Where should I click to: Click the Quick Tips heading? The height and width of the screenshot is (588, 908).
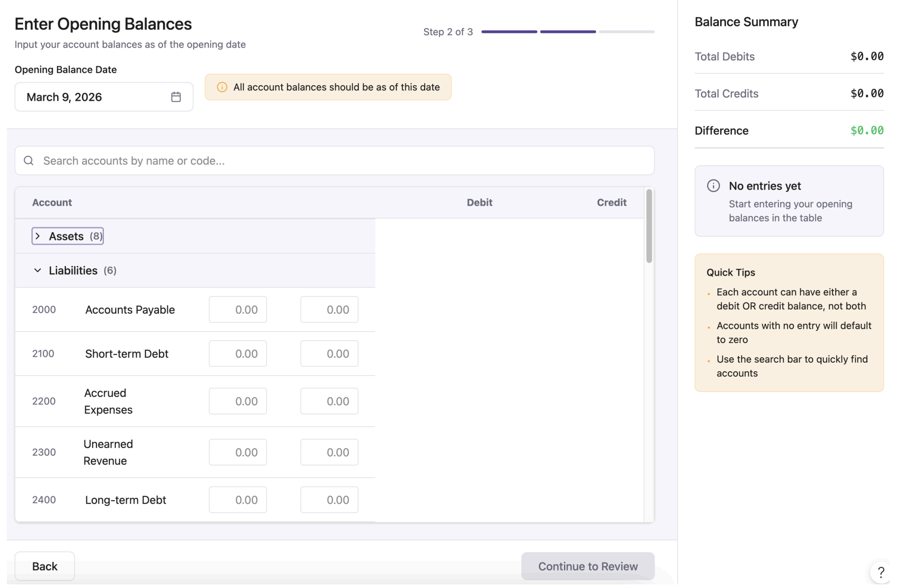(x=731, y=272)
